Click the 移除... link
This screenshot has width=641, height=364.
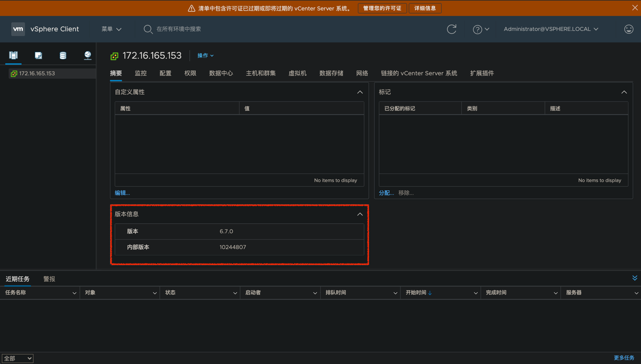click(x=406, y=193)
